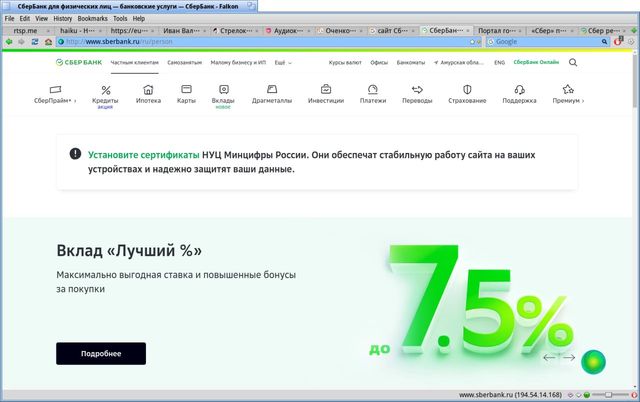Open the View menu

point(41,19)
